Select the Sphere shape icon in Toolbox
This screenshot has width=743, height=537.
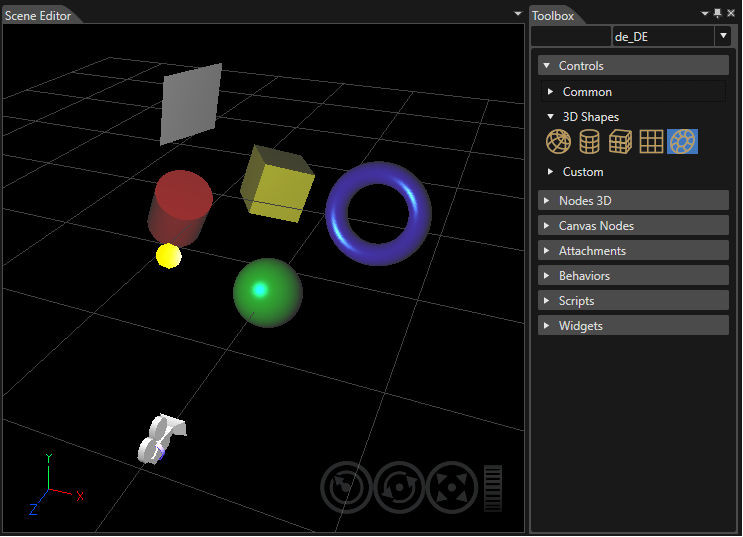click(x=558, y=142)
